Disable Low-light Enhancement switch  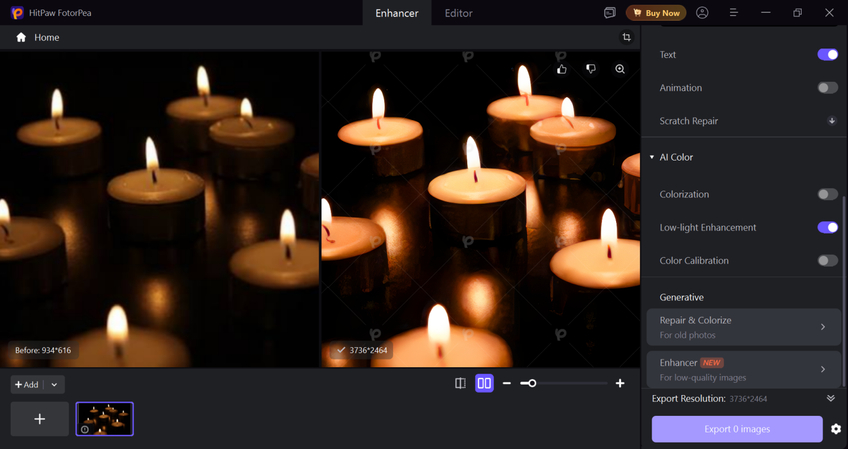827,227
